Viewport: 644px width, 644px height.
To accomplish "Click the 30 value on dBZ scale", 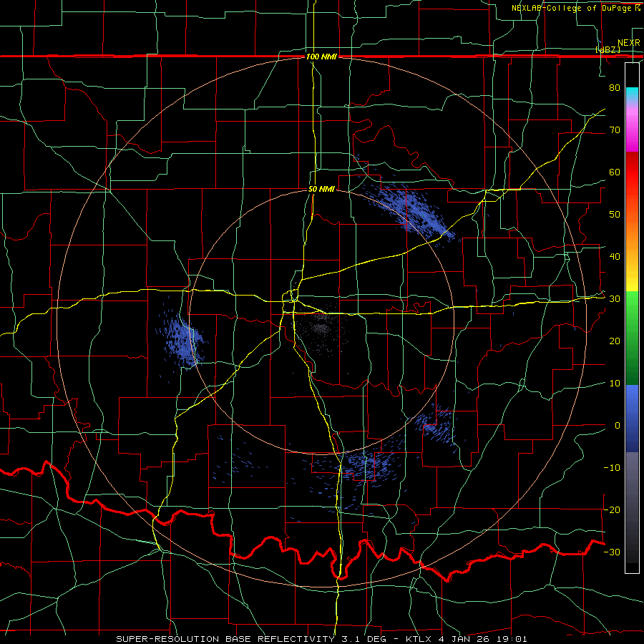I will [x=615, y=299].
